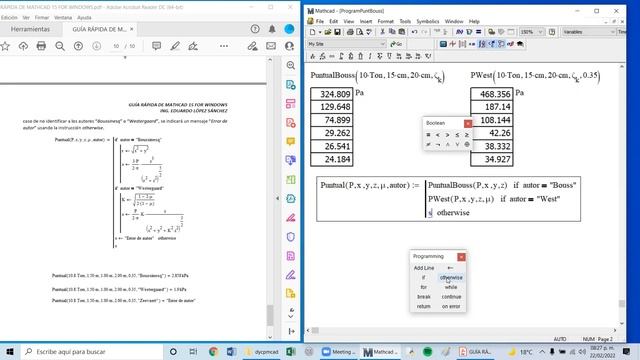Cut selection using Mathcad scissors icon
Screen dimensions: 640x360
click(x=382, y=32)
